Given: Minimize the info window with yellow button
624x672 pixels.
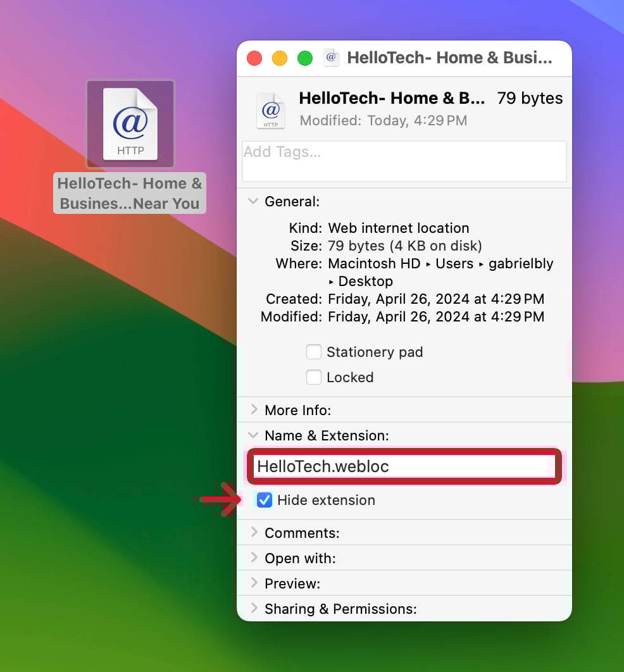Looking at the screenshot, I should pos(280,58).
